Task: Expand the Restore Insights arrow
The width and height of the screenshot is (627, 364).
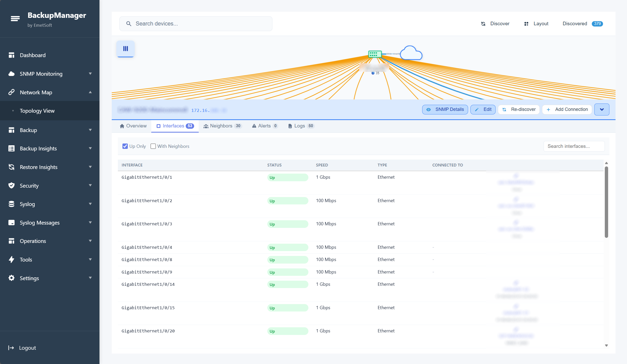Action: pyautogui.click(x=90, y=167)
